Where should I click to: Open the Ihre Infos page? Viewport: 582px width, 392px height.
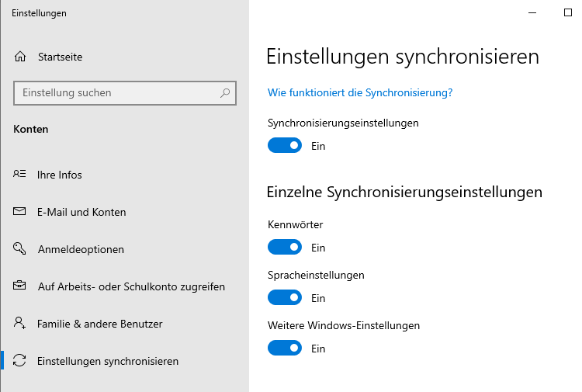click(60, 175)
